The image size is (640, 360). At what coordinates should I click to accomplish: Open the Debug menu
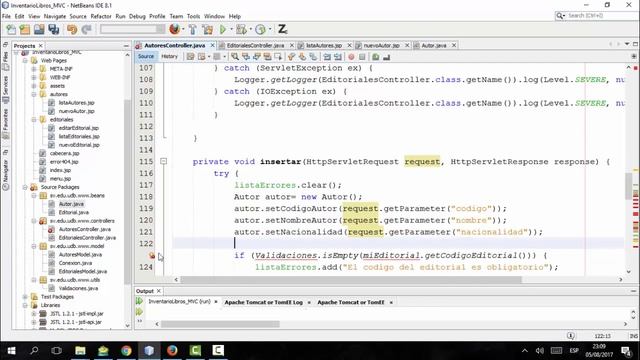point(137,16)
